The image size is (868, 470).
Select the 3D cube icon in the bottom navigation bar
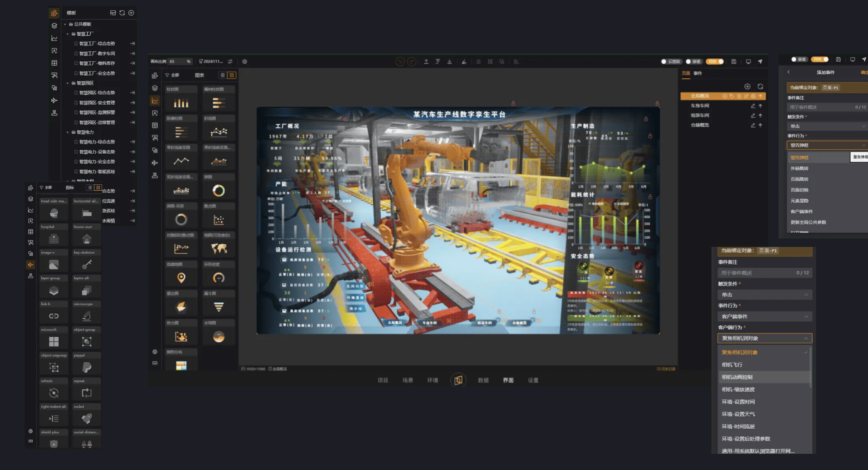[x=458, y=380]
